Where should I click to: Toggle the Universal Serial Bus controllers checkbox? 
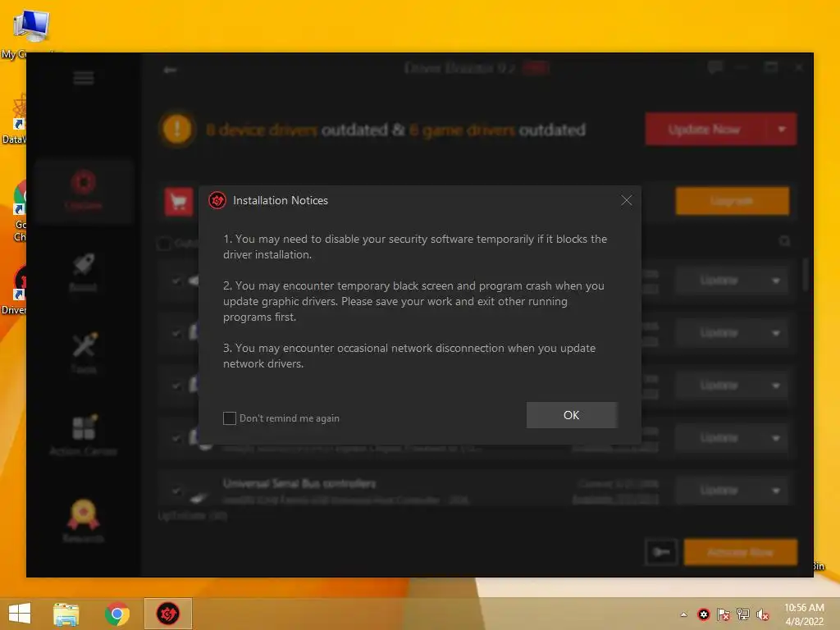pyautogui.click(x=176, y=491)
